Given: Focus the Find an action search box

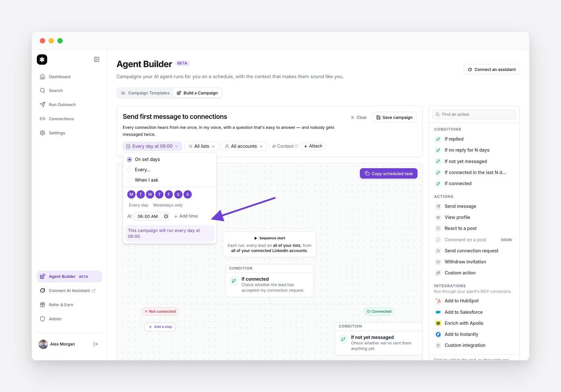Looking at the screenshot, I should point(474,115).
